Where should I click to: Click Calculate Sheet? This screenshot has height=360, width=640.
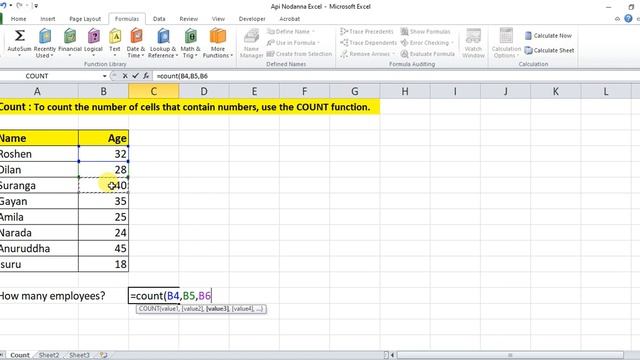click(549, 50)
